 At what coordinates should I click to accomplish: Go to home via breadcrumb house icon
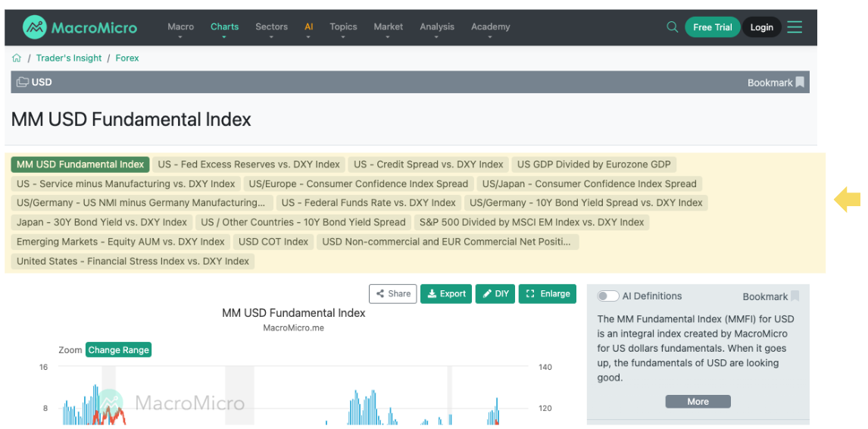(x=17, y=58)
